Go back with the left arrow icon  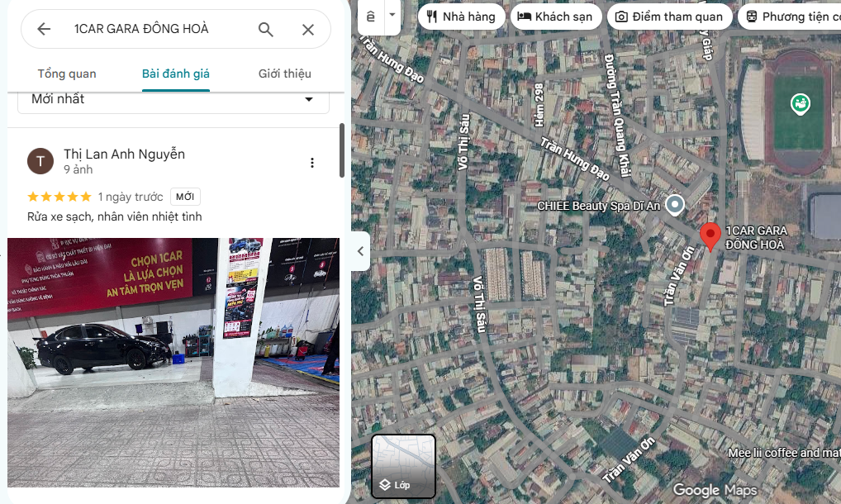(44, 29)
